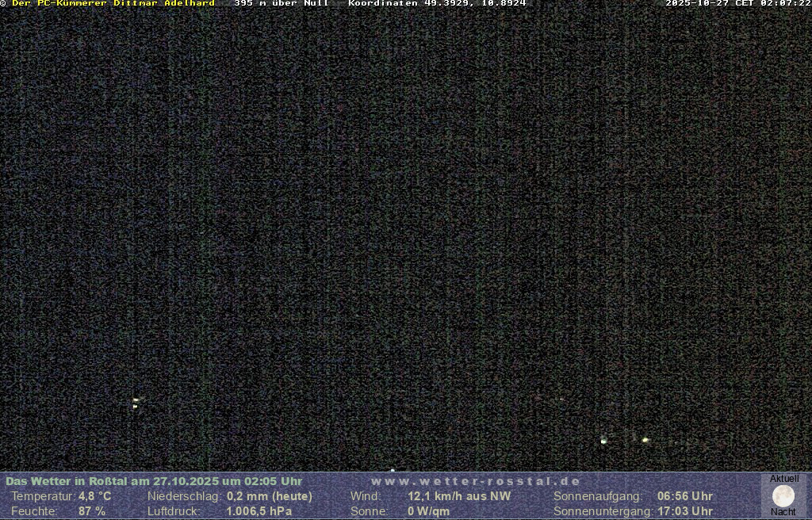Click the Sonne value 0 W/qm
The width and height of the screenshot is (812, 520).
coord(428,511)
